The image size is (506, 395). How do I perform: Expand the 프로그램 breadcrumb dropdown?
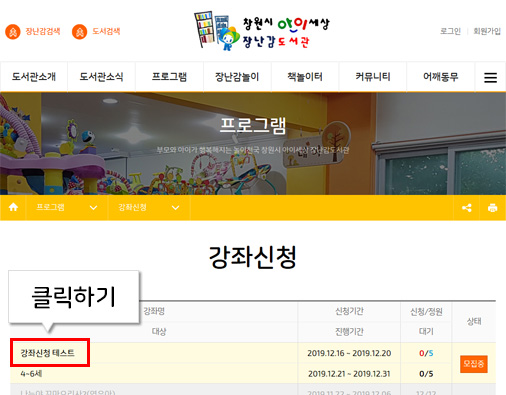tap(93, 208)
